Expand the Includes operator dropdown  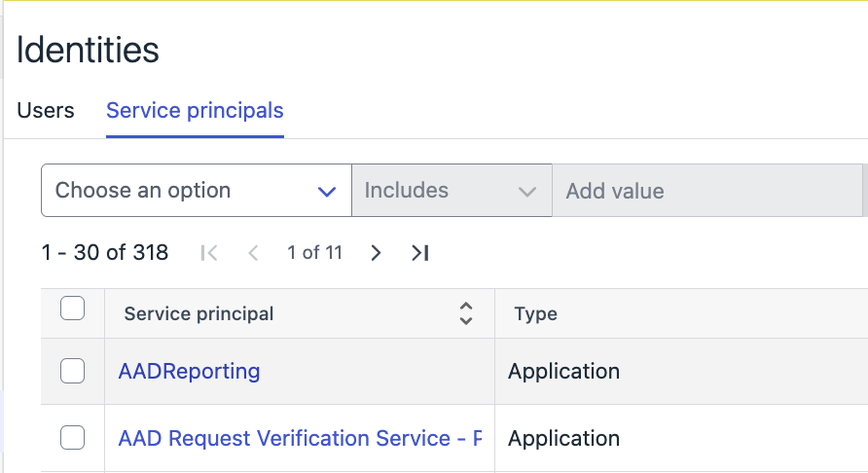[x=451, y=191]
